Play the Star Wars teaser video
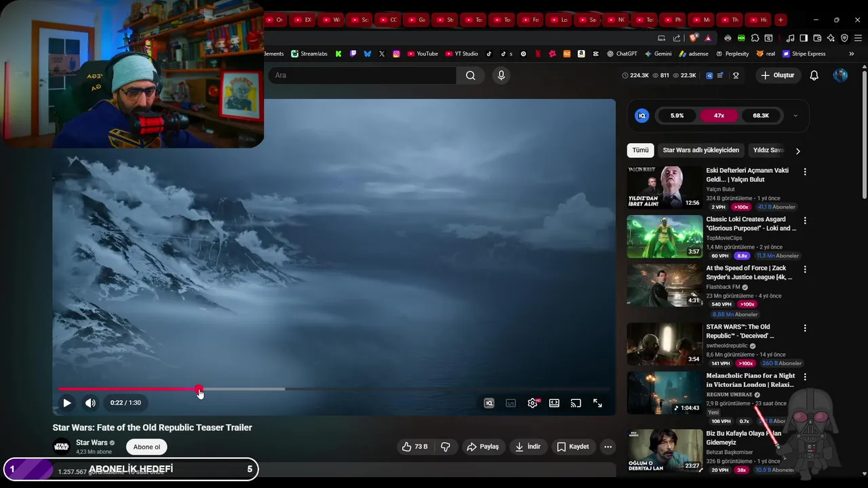Viewport: 868px width, 488px height. (67, 403)
